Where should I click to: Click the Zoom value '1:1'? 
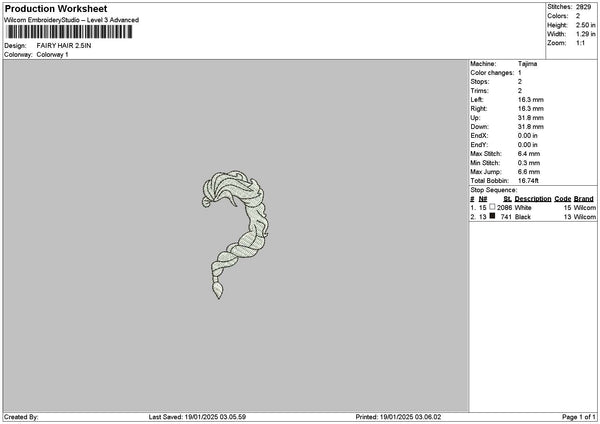pos(580,43)
